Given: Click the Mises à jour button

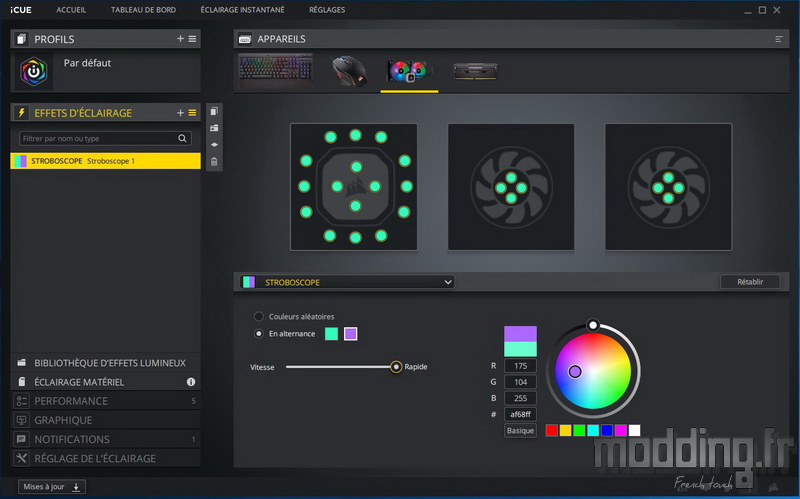Looking at the screenshot, I should pyautogui.click(x=52, y=487).
